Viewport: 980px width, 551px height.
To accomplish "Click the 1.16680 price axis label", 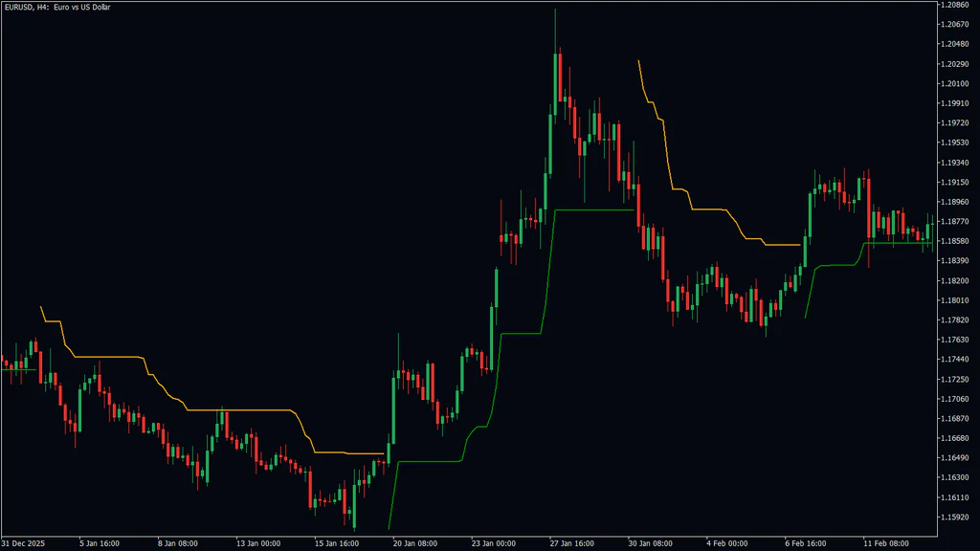I will click(955, 438).
